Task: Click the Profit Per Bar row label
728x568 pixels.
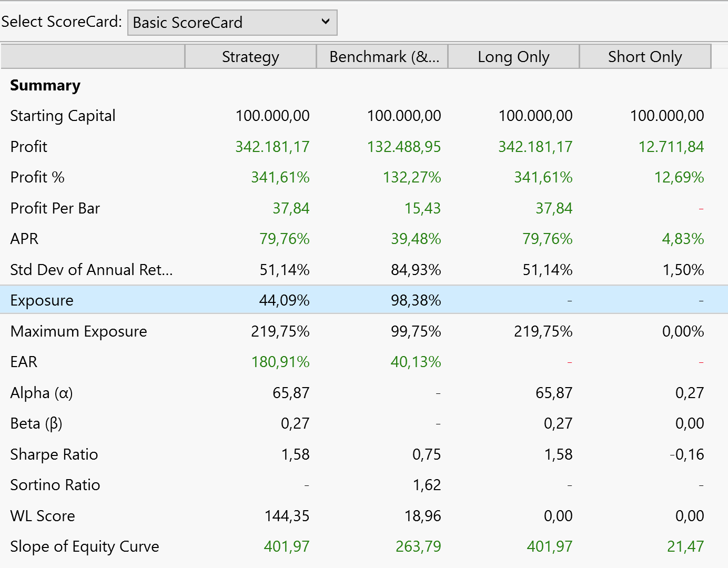Action: pos(55,208)
